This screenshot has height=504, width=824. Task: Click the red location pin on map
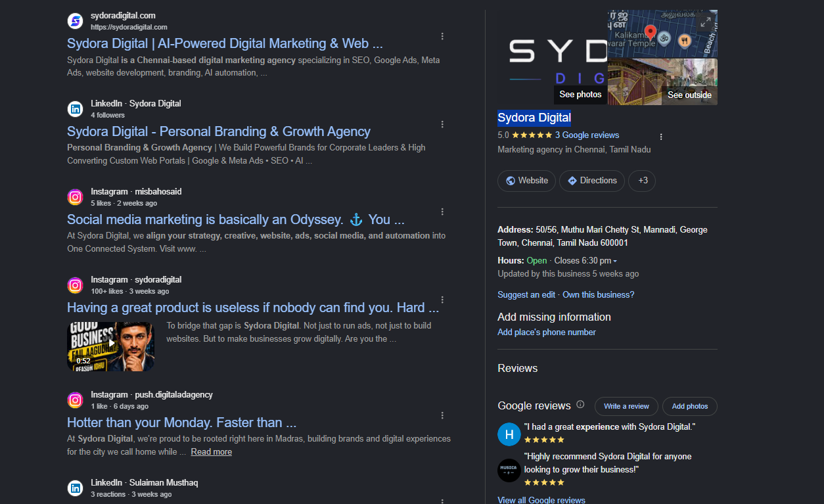[650, 32]
